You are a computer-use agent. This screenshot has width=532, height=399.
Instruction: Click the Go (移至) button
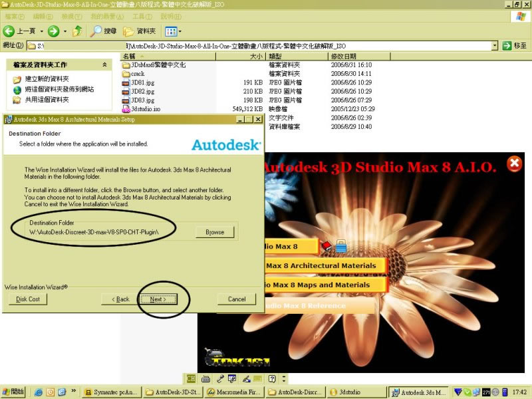click(514, 45)
